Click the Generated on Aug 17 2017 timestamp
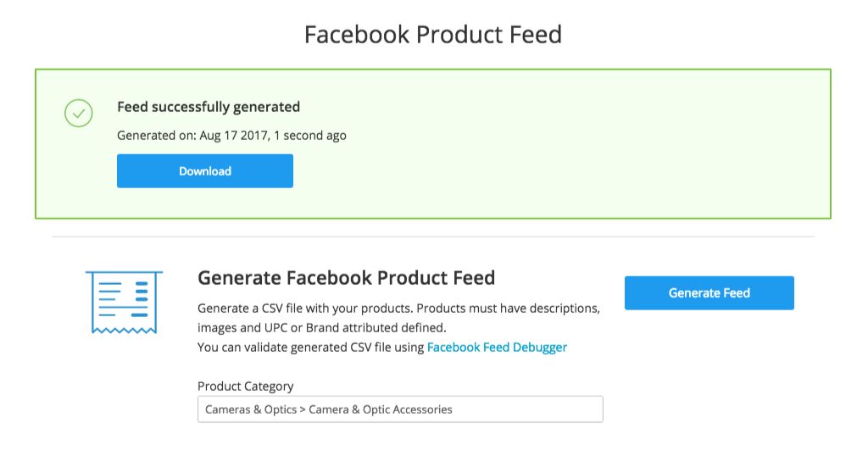This screenshot has width=868, height=456. tap(231, 136)
